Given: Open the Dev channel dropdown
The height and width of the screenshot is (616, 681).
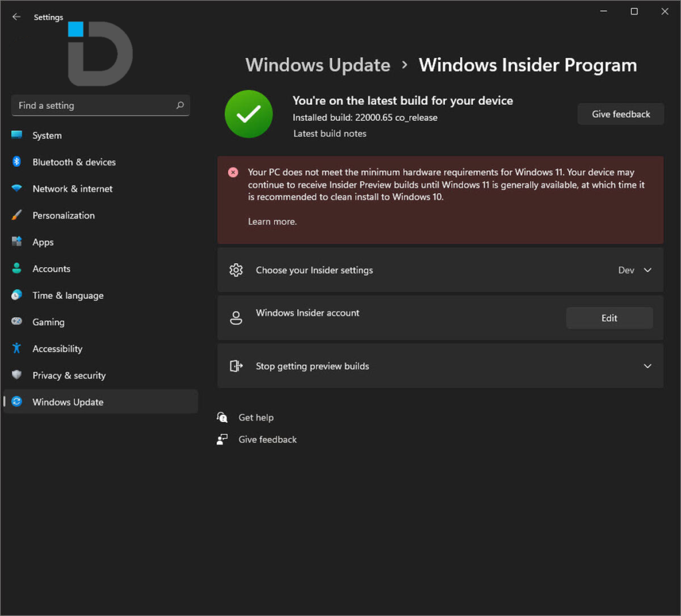Looking at the screenshot, I should 634,270.
